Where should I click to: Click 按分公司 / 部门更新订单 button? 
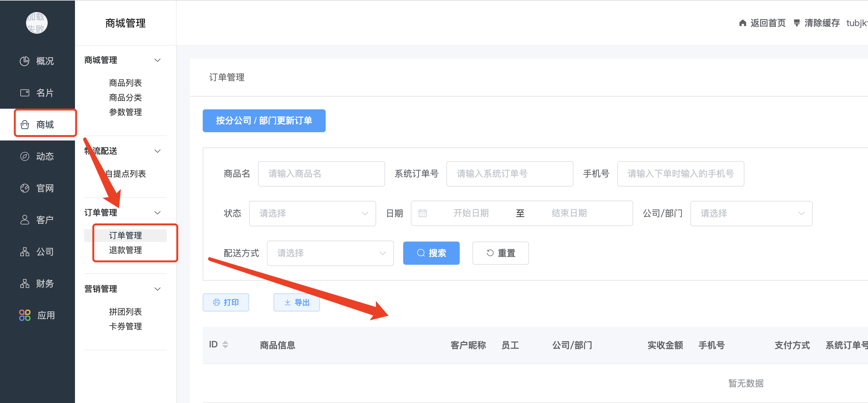click(264, 121)
